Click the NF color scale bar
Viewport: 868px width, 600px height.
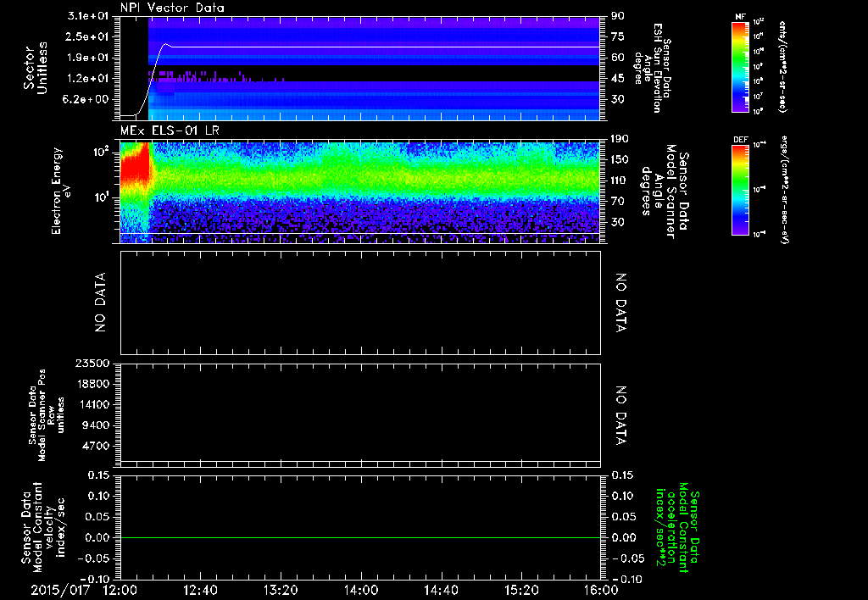(741, 66)
